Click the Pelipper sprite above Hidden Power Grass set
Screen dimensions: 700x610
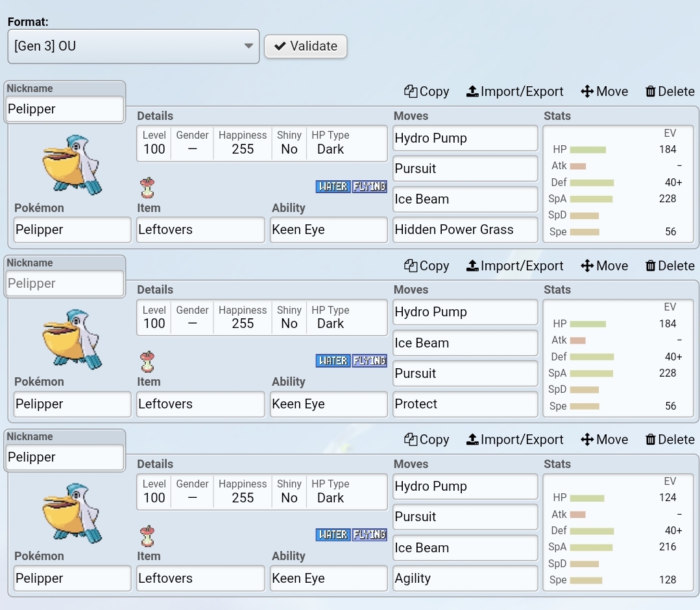(x=72, y=165)
